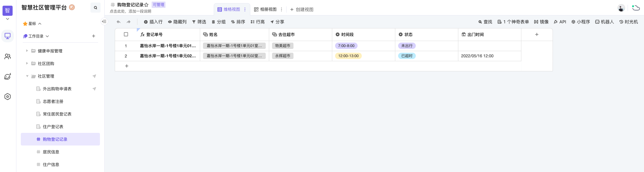Image resolution: width=644 pixels, height=172 pixels.
Task: Switch to 相册视图 tab
Action: [x=265, y=9]
